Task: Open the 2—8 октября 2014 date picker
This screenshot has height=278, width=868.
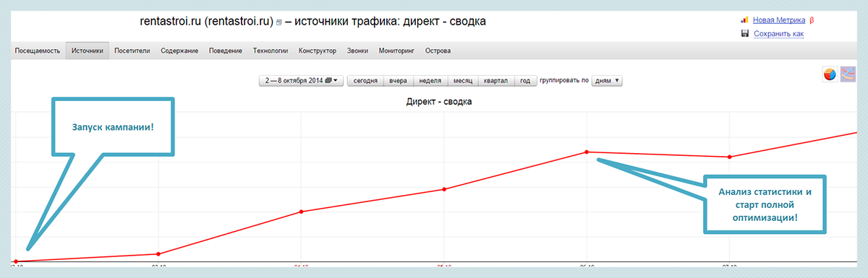Action: click(302, 81)
